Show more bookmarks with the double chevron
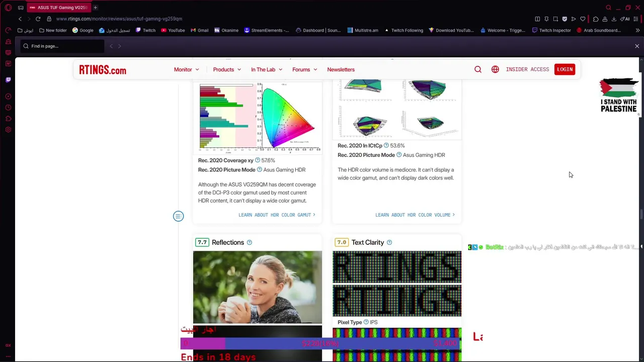 pos(637,30)
